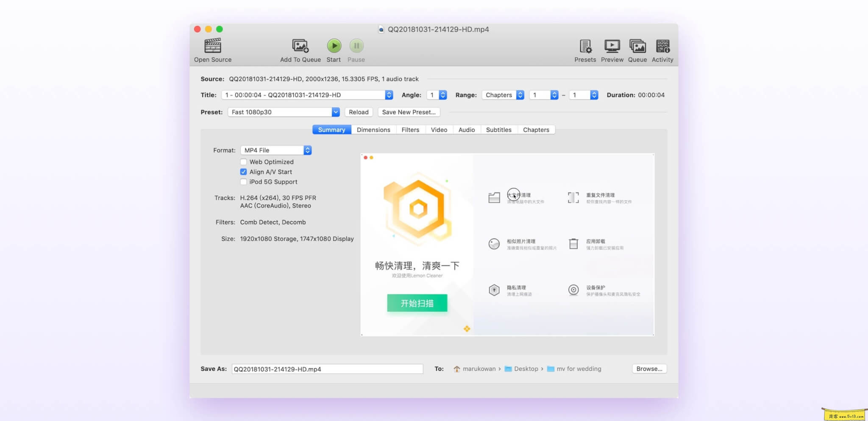Adjust the Angle stepper control
This screenshot has width=868, height=421.
click(443, 95)
